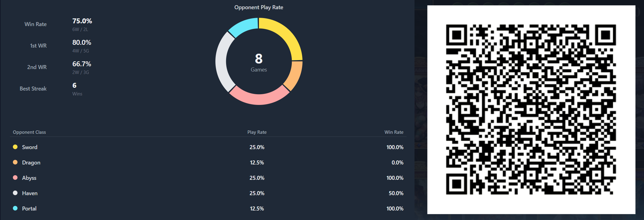This screenshot has height=220, width=644.
Task: Click the Win Rate label in stats summary
Action: pyautogui.click(x=36, y=24)
